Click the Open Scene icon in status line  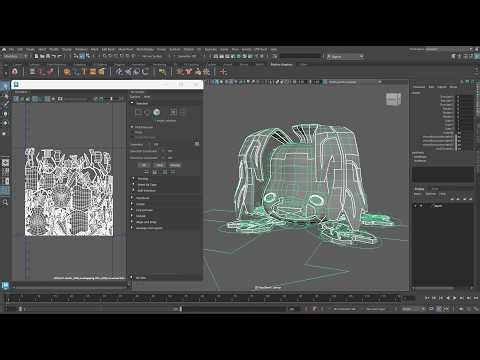point(43,56)
